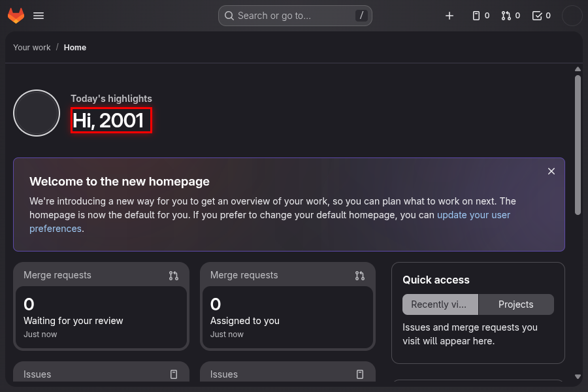Click 'Waiting for your review' label
This screenshot has height=392, width=588.
pos(73,321)
